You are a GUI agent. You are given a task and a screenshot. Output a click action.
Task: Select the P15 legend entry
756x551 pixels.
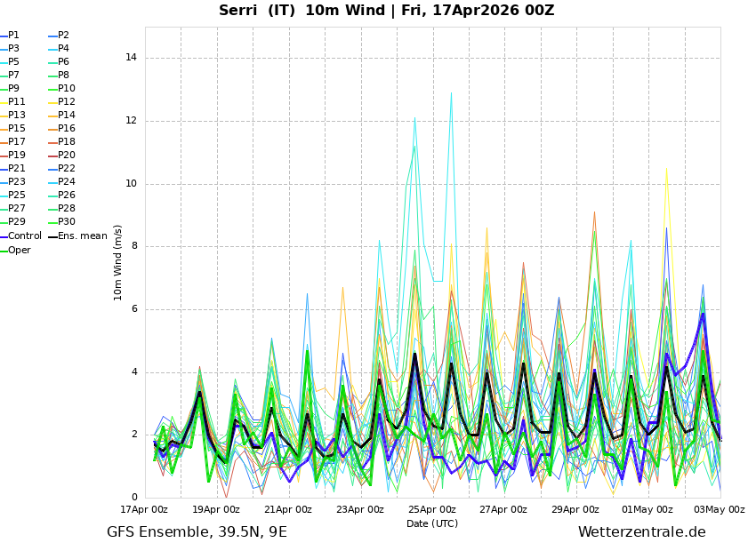(x=17, y=129)
